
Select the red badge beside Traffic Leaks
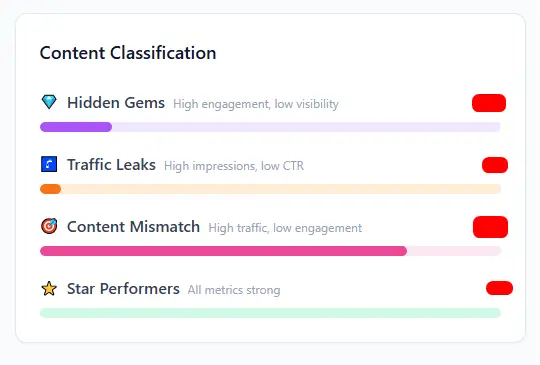click(x=495, y=165)
